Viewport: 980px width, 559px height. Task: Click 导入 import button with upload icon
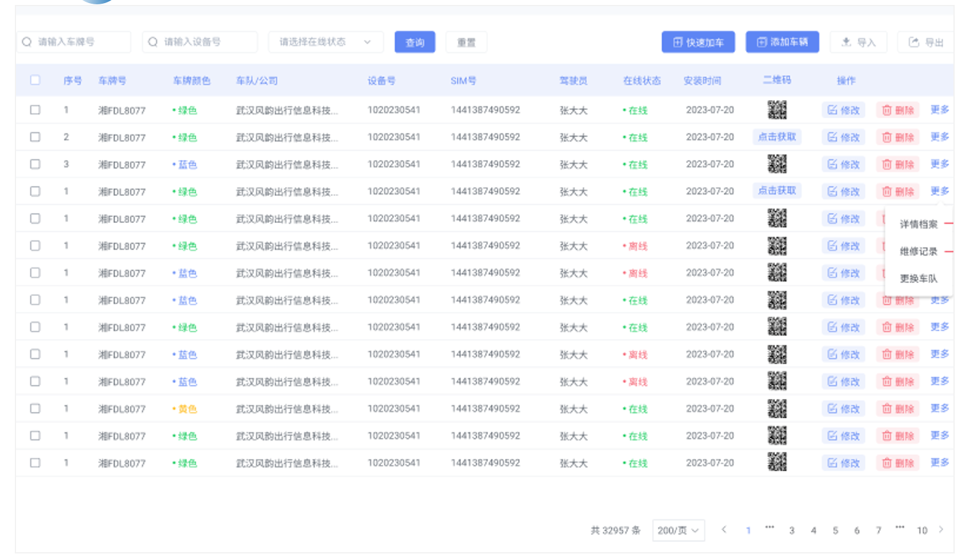point(858,42)
